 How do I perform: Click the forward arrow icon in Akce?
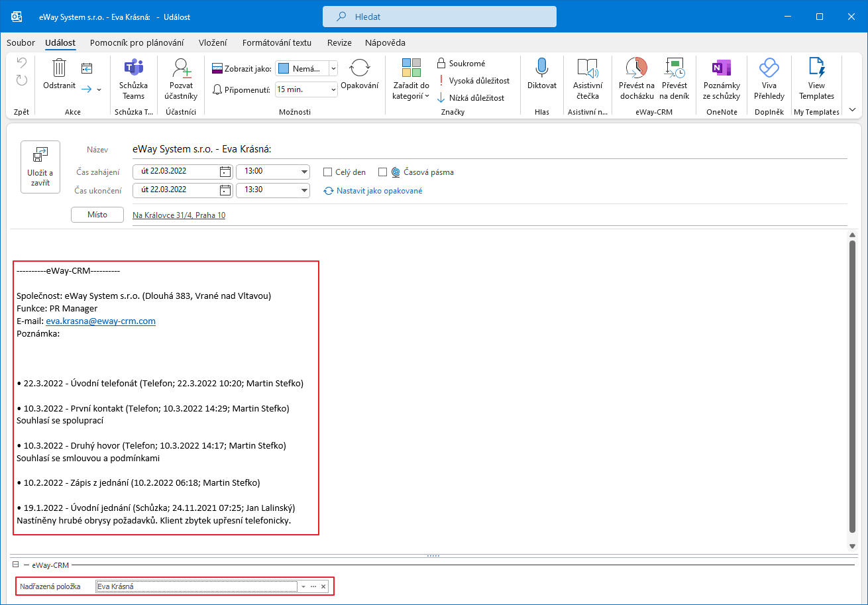click(87, 89)
